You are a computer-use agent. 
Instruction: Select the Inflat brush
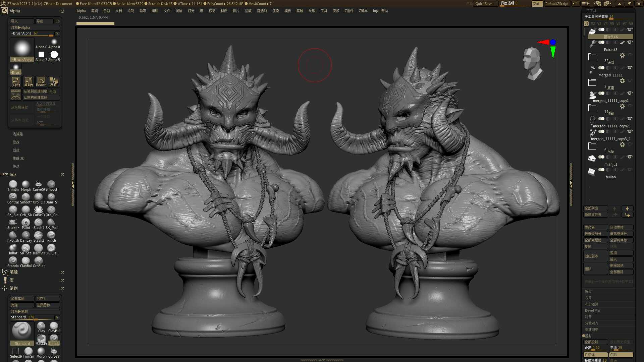[x=13, y=249]
